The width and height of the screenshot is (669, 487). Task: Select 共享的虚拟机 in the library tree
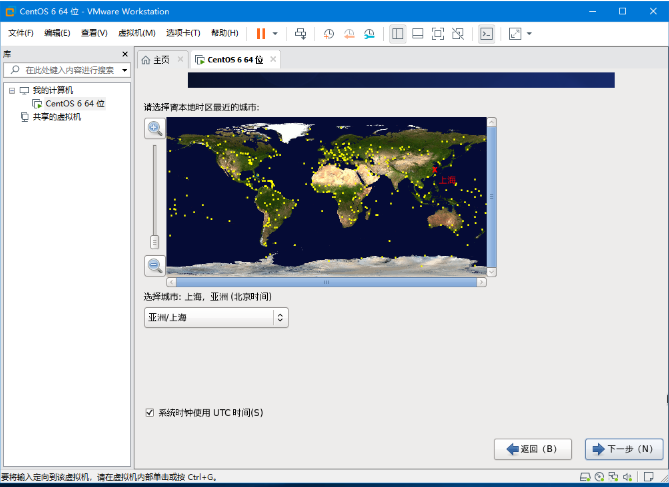coord(56,116)
